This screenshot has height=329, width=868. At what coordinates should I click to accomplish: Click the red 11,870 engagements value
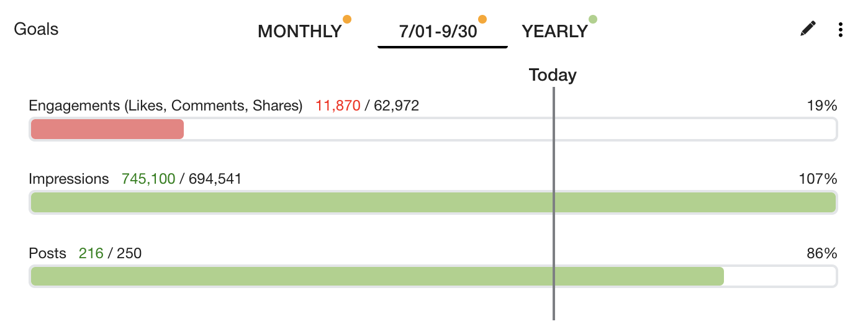338,106
